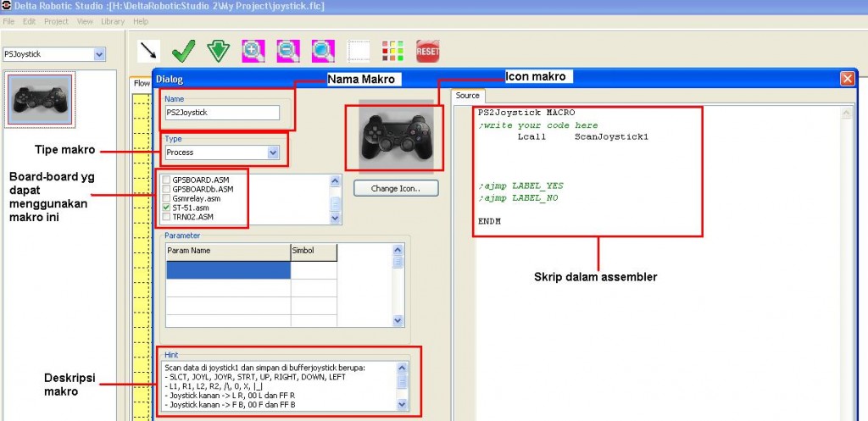This screenshot has width=868, height=421.
Task: Close the Dialog window
Action: point(846,78)
